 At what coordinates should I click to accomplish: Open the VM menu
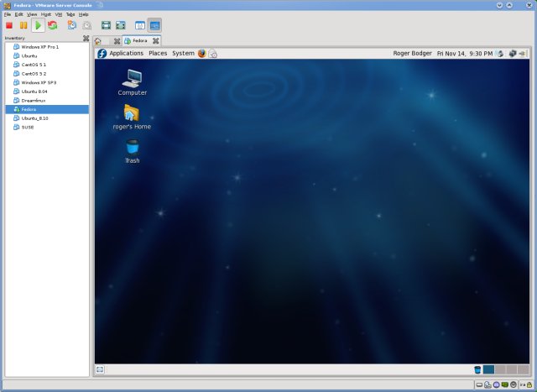[59, 14]
